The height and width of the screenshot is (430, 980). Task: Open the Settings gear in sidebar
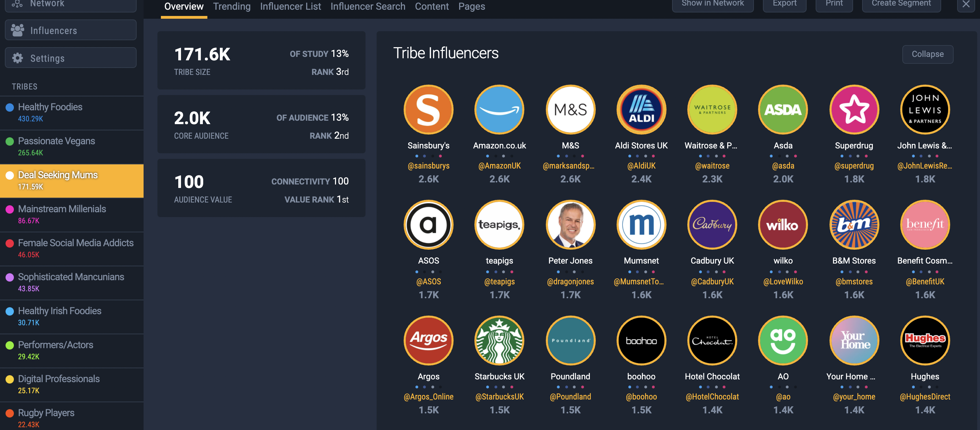(17, 58)
